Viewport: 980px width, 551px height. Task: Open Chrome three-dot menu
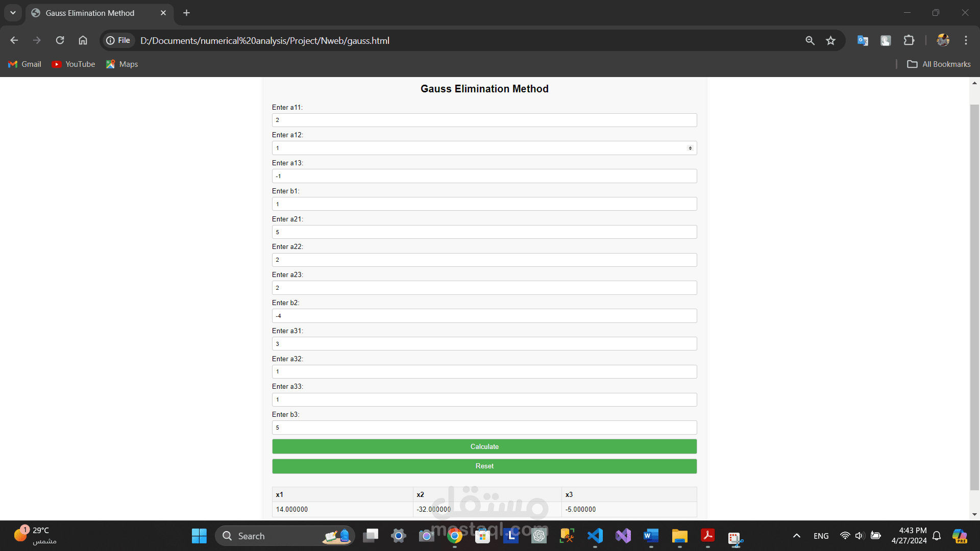[966, 40]
